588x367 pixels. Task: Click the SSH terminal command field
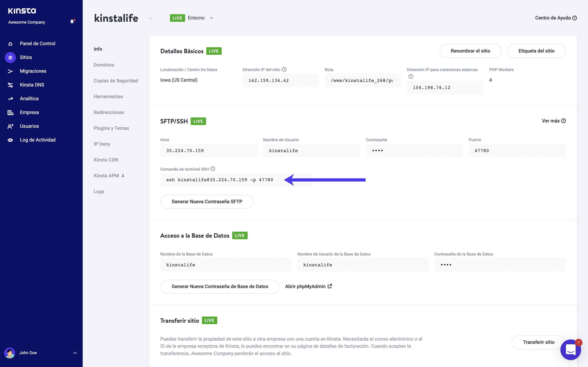[220, 180]
